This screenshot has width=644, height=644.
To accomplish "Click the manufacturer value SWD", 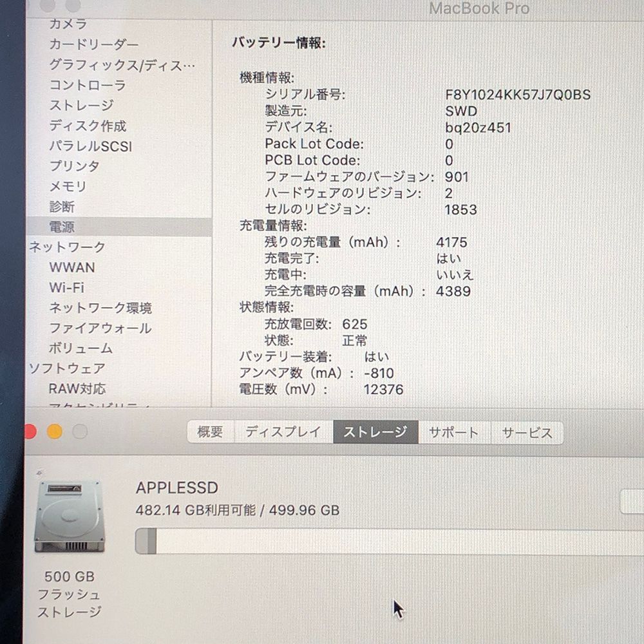I will (x=461, y=111).
